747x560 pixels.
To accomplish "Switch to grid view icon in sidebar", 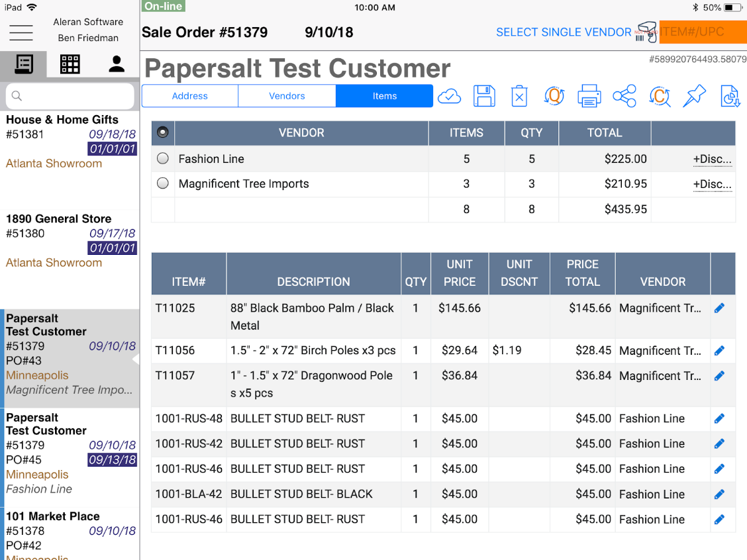I will coord(70,64).
